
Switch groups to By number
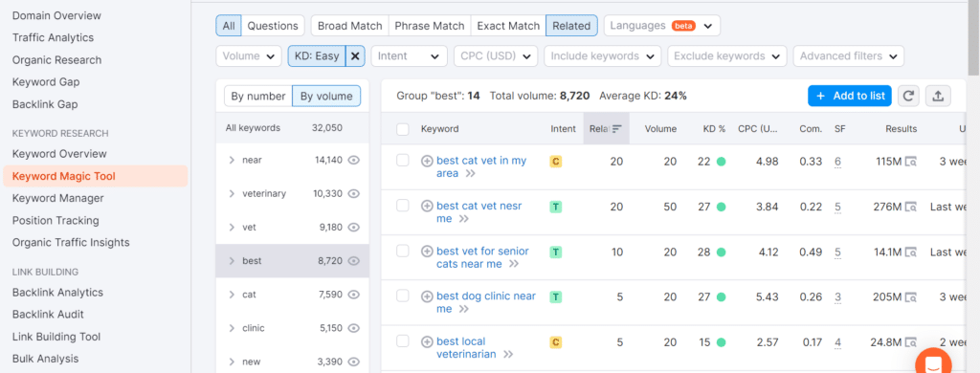pyautogui.click(x=258, y=97)
